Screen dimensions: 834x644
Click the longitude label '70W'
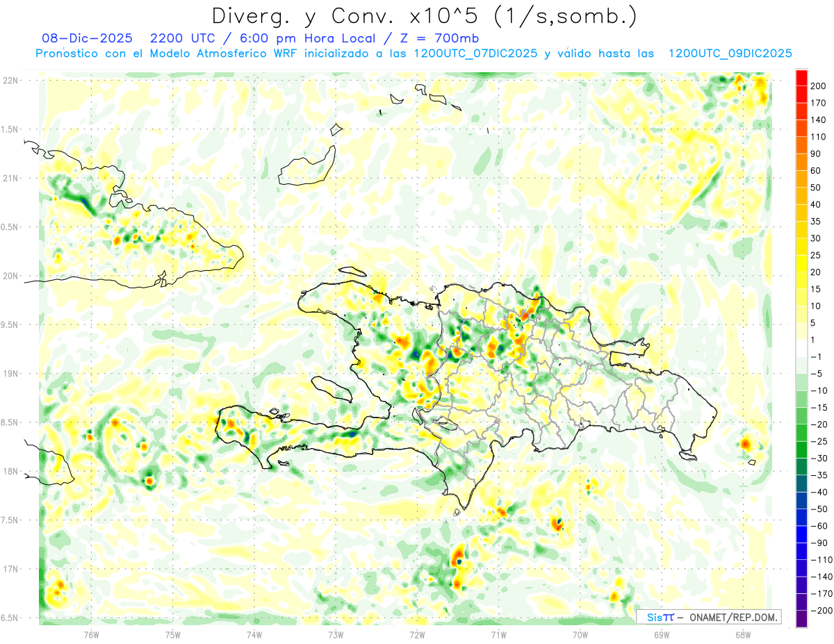point(580,634)
